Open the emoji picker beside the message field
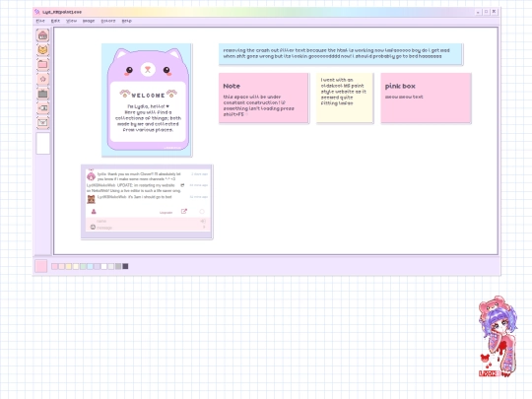Image resolution: width=532 pixels, height=399 pixels. click(93, 227)
